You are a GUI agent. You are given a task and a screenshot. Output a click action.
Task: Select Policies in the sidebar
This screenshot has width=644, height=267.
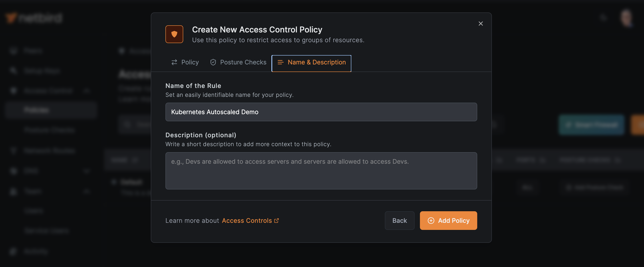click(36, 110)
